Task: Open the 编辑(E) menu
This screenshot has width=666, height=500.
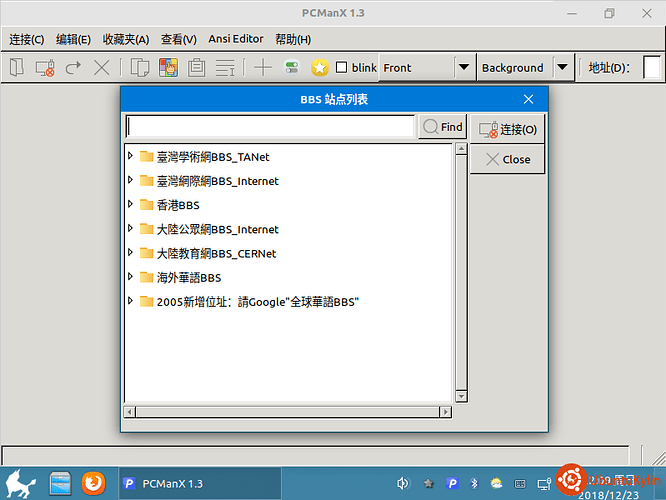Action: click(x=73, y=40)
